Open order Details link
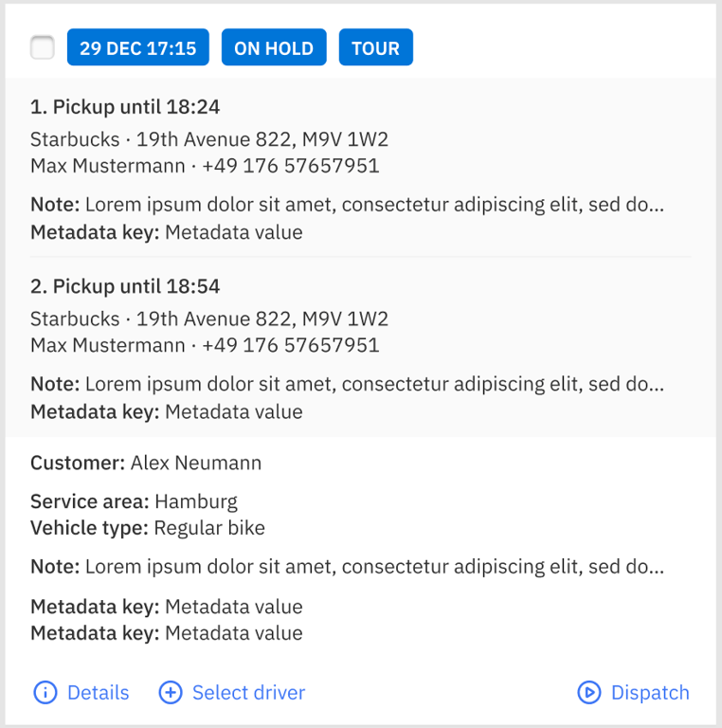 coord(98,692)
